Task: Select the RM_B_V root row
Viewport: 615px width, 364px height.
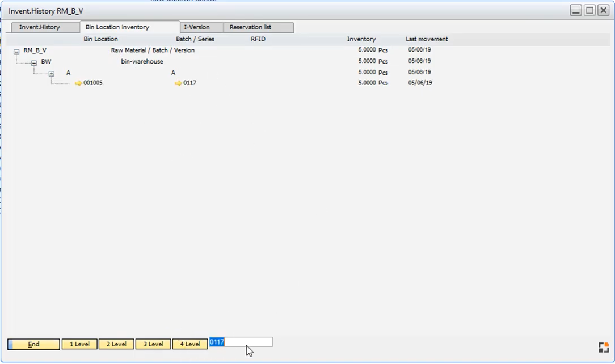Action: point(35,50)
